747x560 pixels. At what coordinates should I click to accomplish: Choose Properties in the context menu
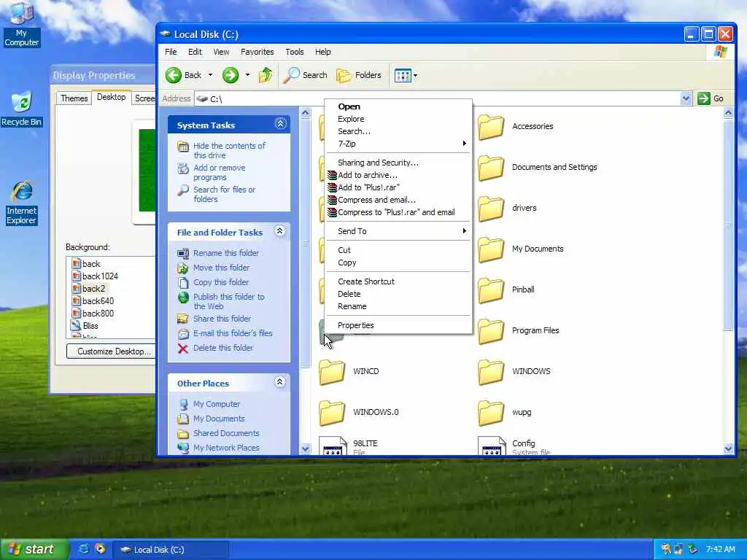(398, 325)
